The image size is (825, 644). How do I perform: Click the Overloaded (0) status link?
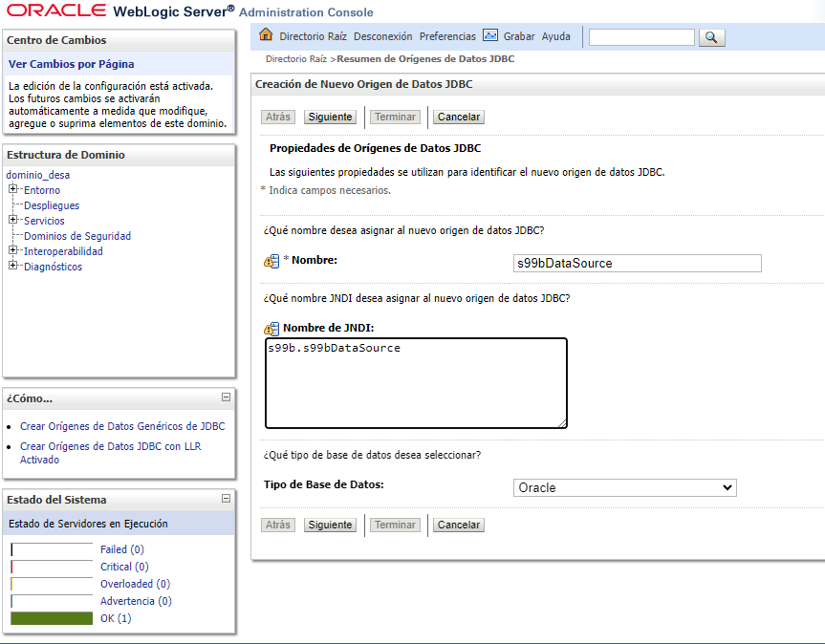(135, 584)
